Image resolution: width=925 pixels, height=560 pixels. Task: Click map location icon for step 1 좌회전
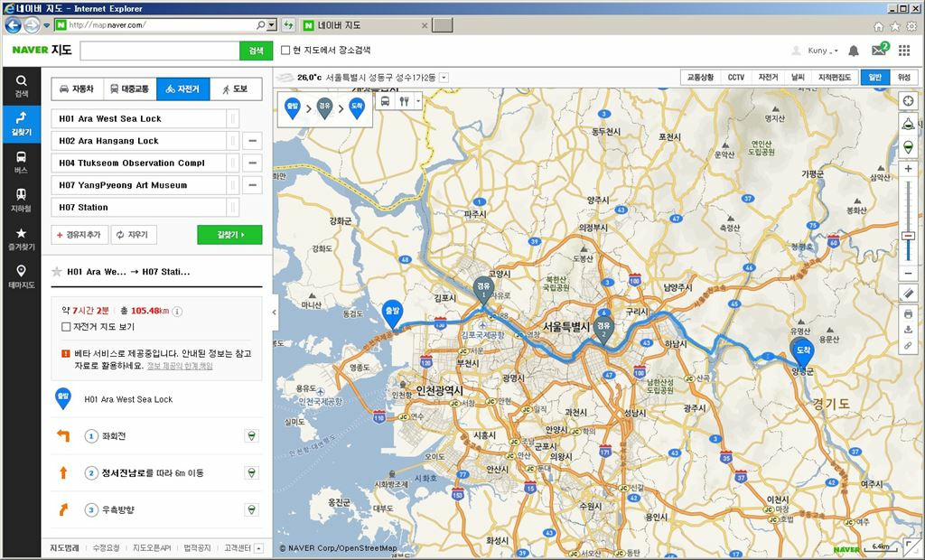click(x=252, y=436)
